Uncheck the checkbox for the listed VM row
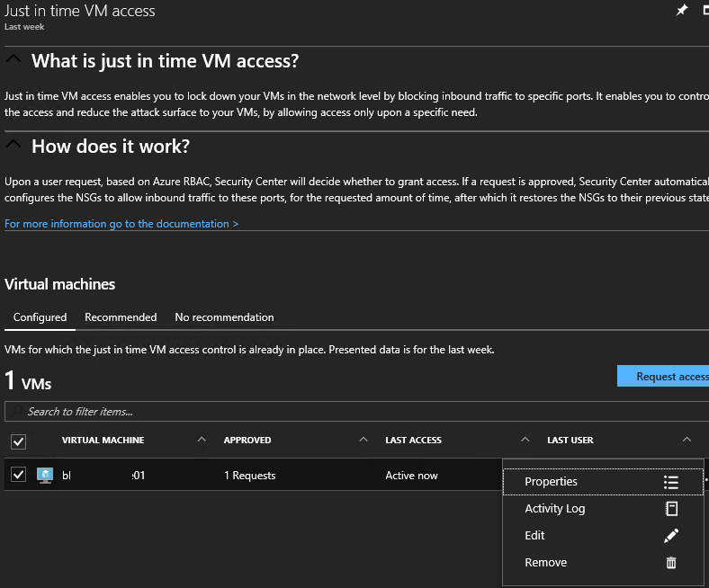Image resolution: width=709 pixels, height=588 pixels. pos(18,476)
